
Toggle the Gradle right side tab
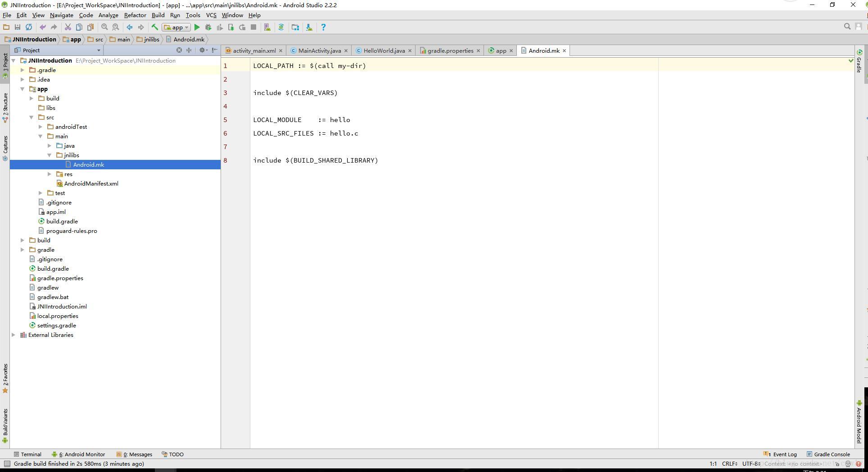click(859, 61)
